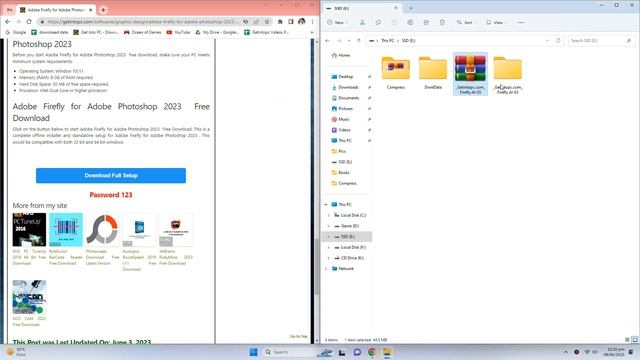Open AVG PC TuneUp related post thumbnail

coord(29,229)
